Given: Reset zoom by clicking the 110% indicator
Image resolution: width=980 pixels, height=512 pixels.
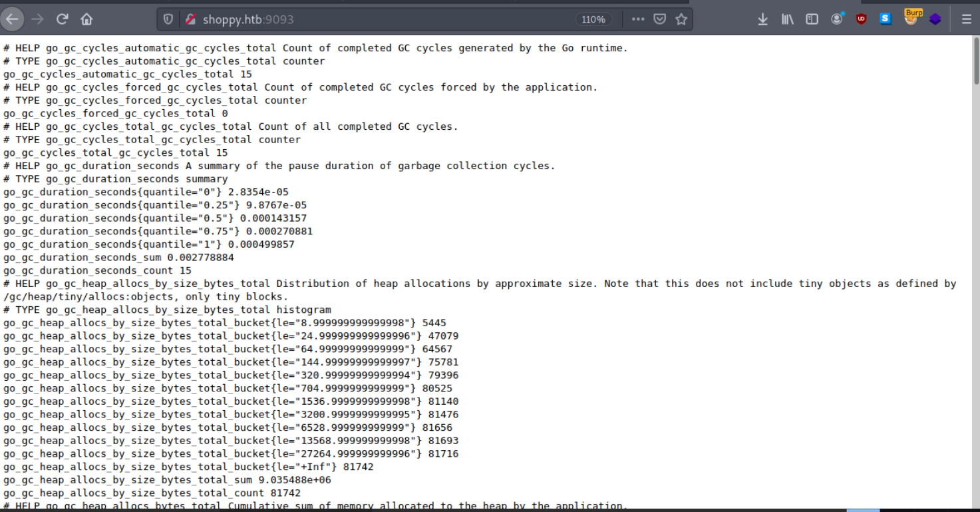Looking at the screenshot, I should pyautogui.click(x=593, y=19).
